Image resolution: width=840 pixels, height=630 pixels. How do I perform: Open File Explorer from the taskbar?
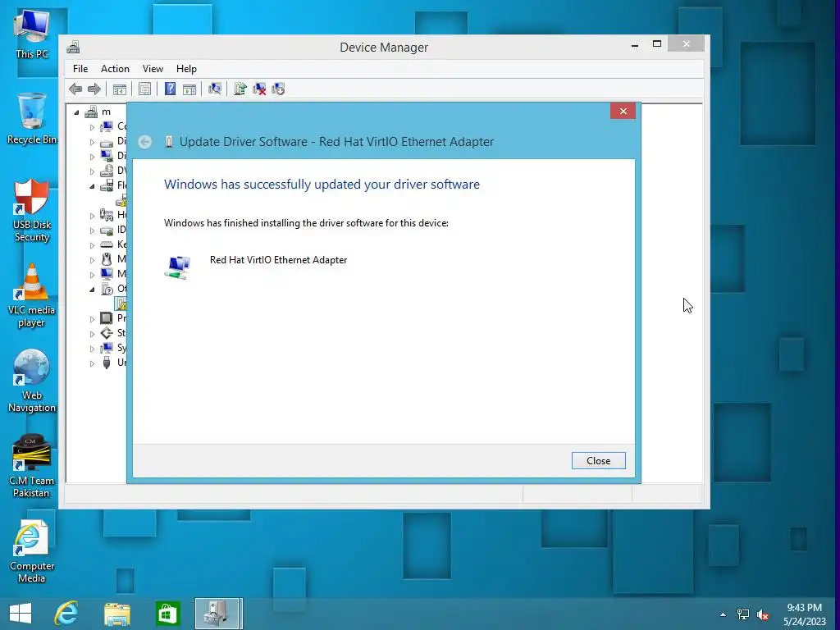pos(116,614)
